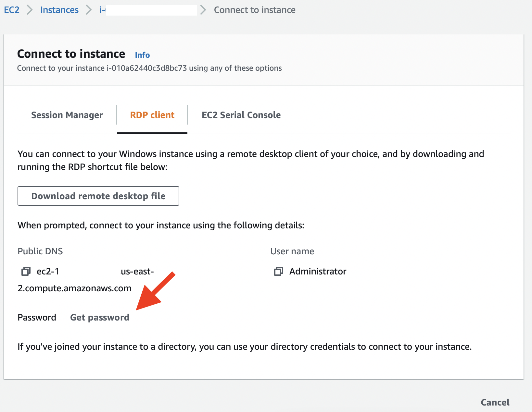Select the Public DNS copy-to-clipboard icon
This screenshot has height=412, width=532.
click(25, 271)
